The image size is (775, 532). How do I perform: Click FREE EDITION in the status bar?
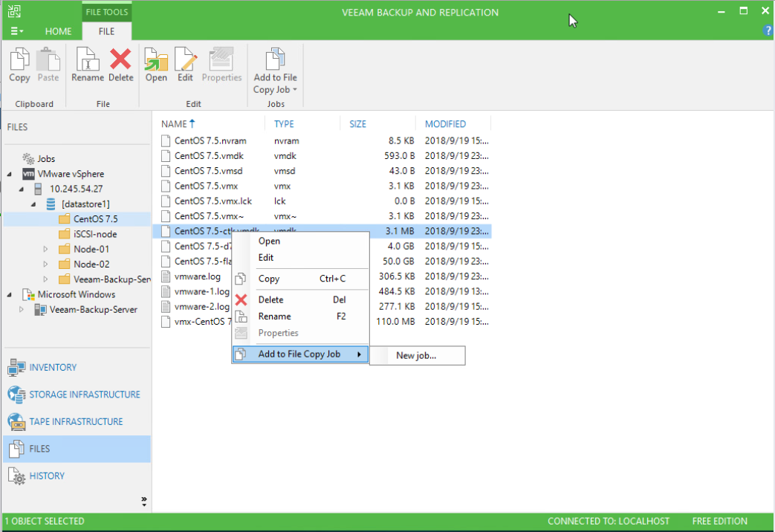coord(719,521)
